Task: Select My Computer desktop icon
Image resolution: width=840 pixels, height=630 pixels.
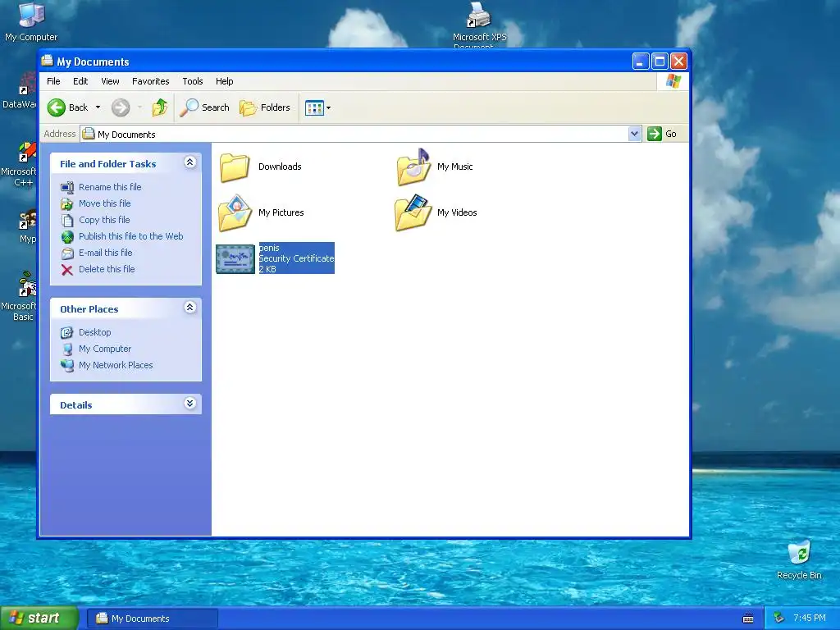Action: [x=32, y=21]
